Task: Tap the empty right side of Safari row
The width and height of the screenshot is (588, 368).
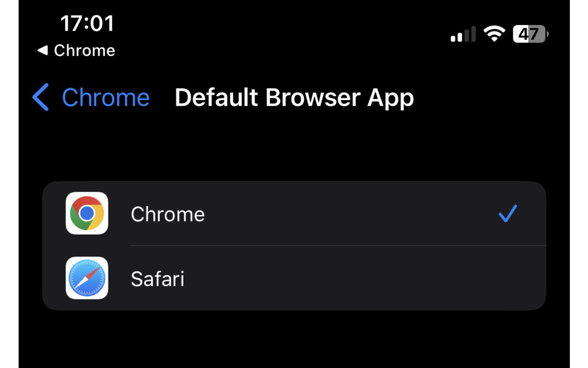Action: (429, 279)
